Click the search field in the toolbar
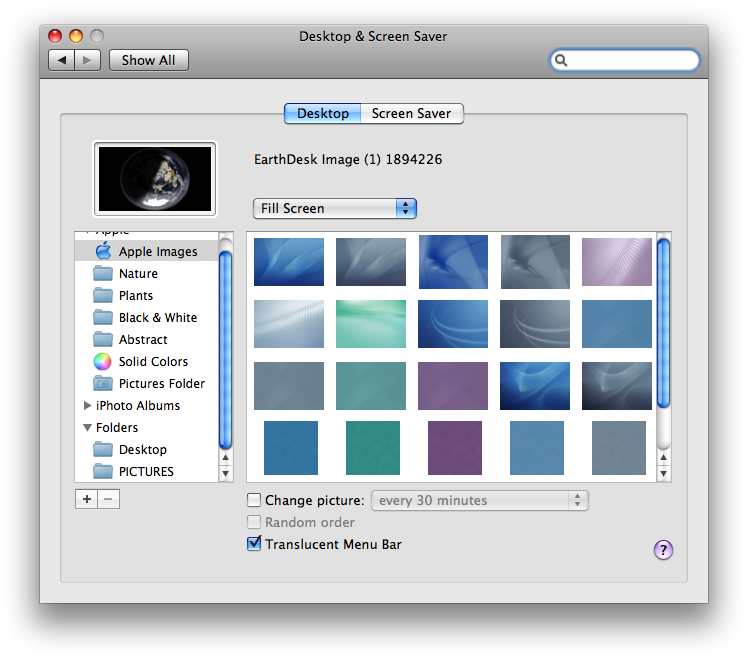748x658 pixels. [x=624, y=60]
